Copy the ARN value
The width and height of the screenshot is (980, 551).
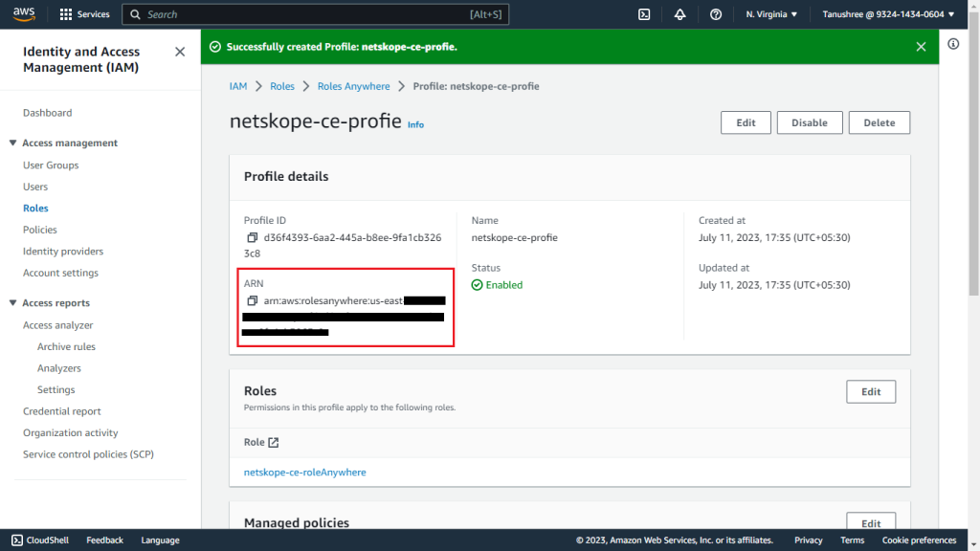click(x=252, y=300)
